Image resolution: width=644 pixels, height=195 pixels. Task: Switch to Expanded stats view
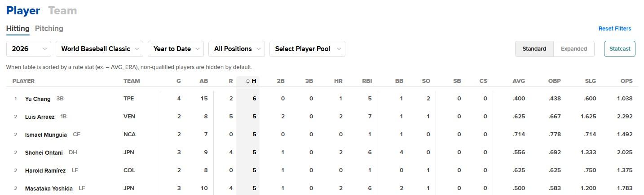[574, 49]
